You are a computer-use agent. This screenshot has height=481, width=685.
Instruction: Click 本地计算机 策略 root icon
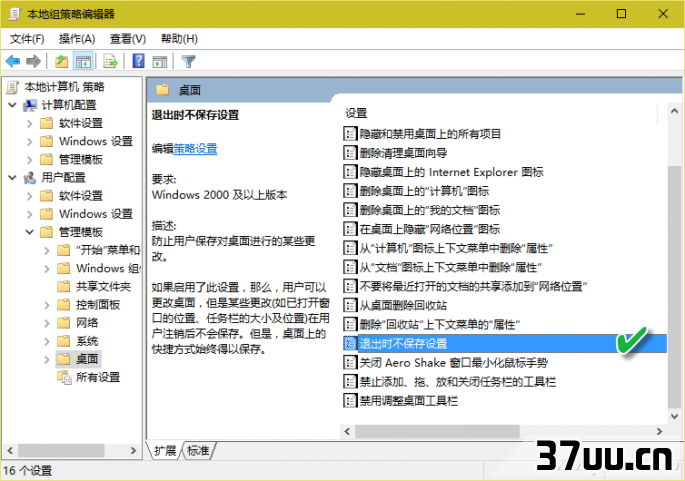point(13,87)
